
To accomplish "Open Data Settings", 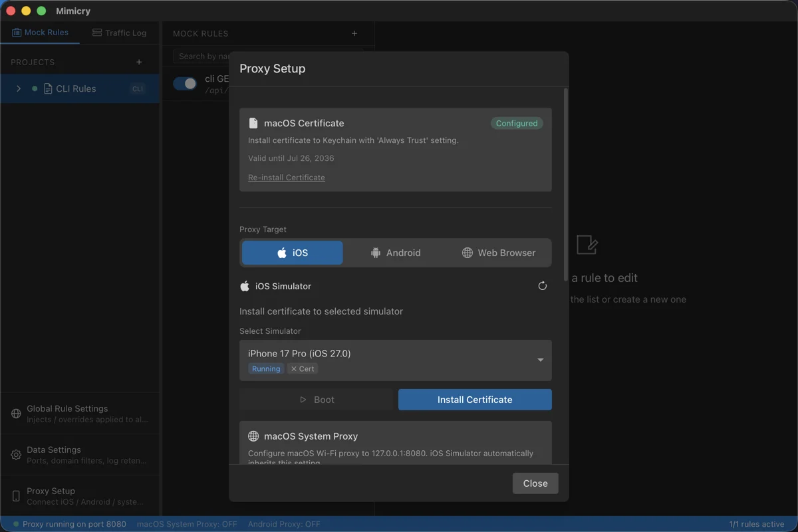I will pos(80,455).
